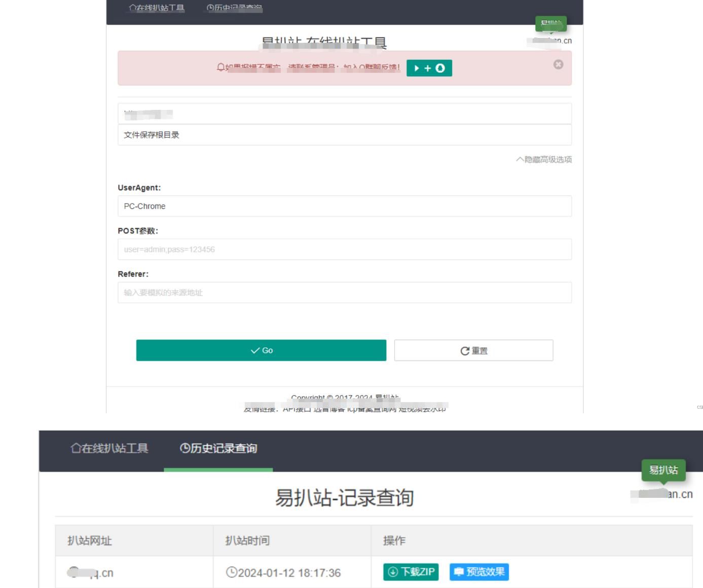Open the PC-Chrome UserAgent selector
This screenshot has width=703, height=588.
coord(346,206)
